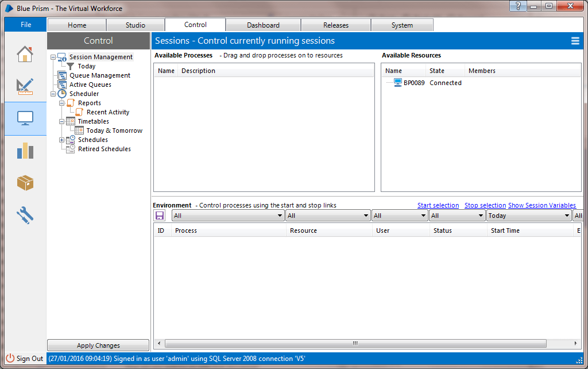
Task: Click the help question mark button
Action: click(x=519, y=6)
